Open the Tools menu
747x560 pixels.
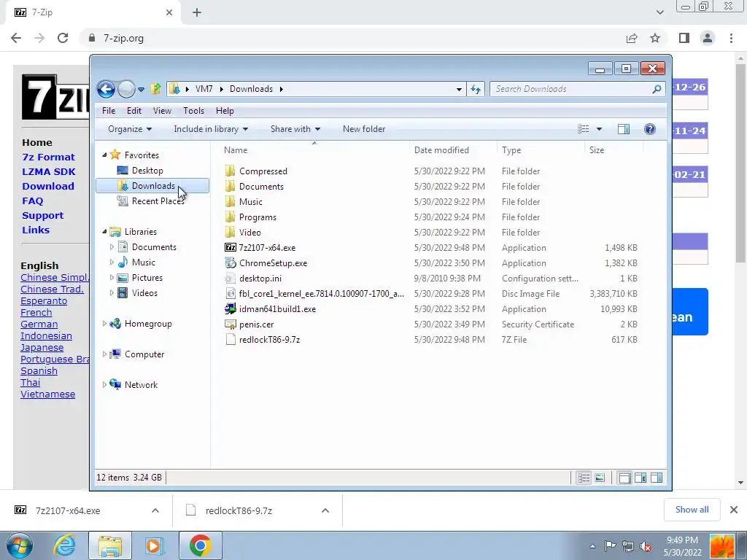coord(193,111)
